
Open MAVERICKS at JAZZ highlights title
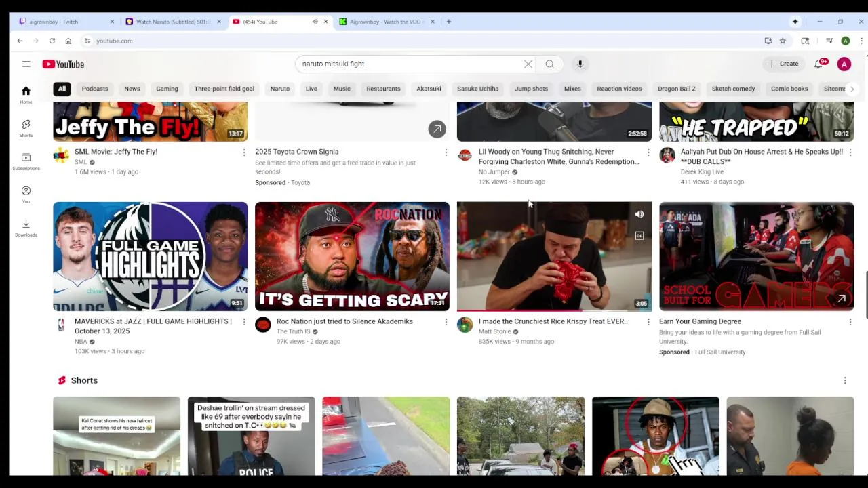click(x=153, y=326)
